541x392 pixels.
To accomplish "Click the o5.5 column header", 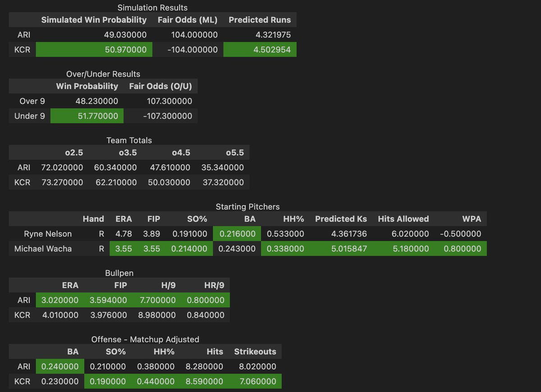I will [234, 152].
